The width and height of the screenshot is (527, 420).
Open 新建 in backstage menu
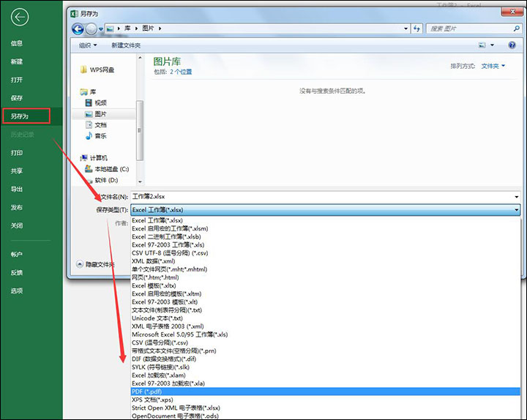(x=16, y=61)
